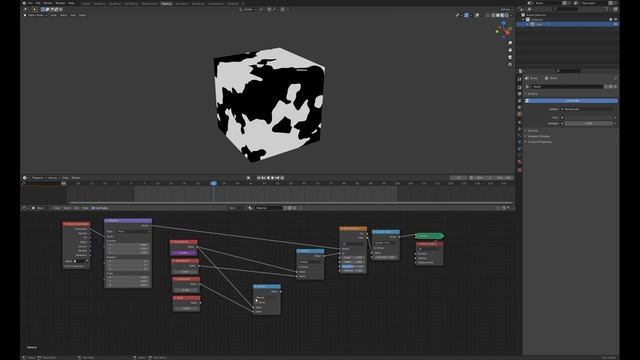
Task: Click the blue current frame marker
Action: (213, 184)
